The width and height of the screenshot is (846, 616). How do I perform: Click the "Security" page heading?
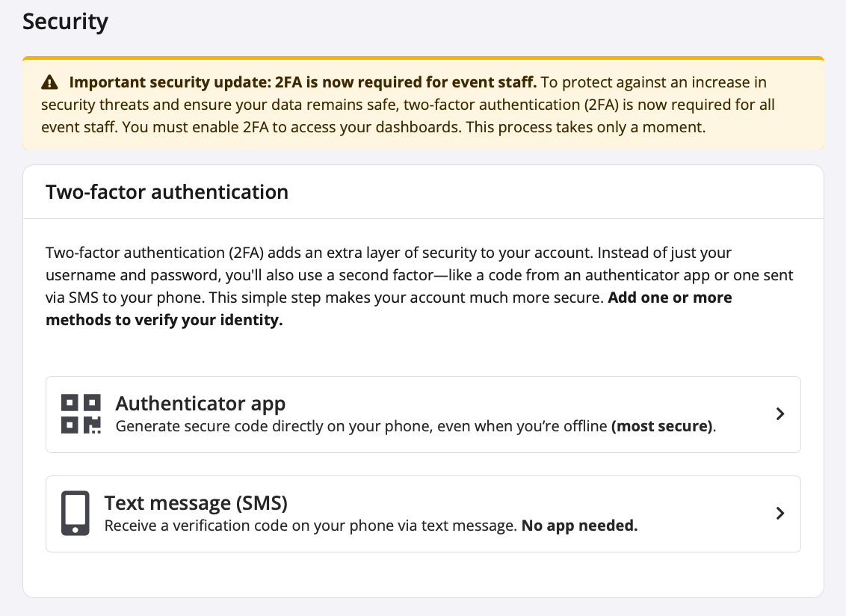tap(65, 22)
